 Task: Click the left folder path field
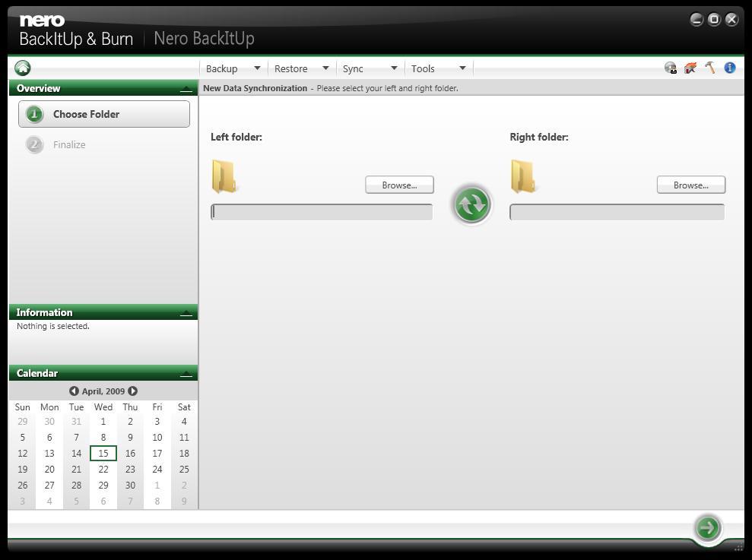(x=322, y=212)
